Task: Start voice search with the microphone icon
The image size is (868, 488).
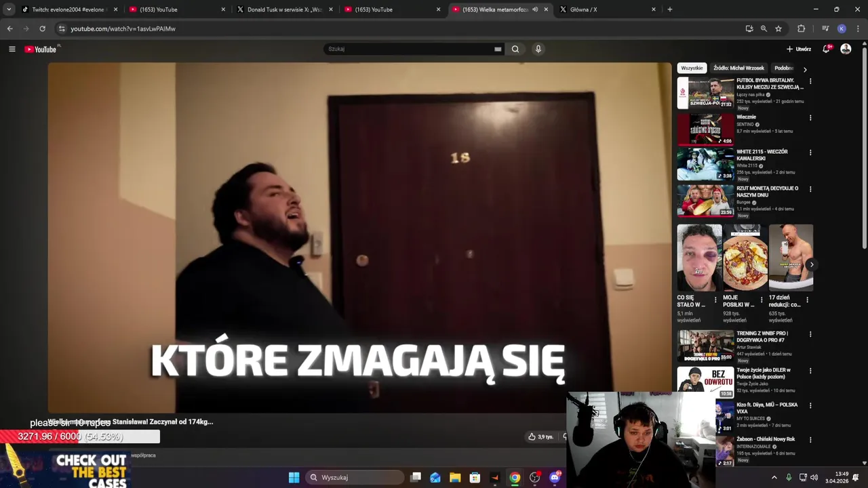Action: pyautogui.click(x=538, y=49)
